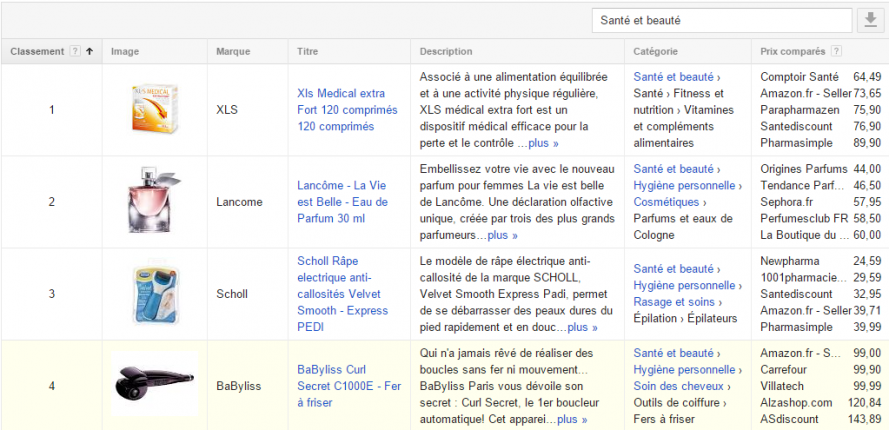Viewport: 889px width, 430px height.
Task: Click Amazon.fr Seller price entry 73,65
Action: (x=821, y=93)
